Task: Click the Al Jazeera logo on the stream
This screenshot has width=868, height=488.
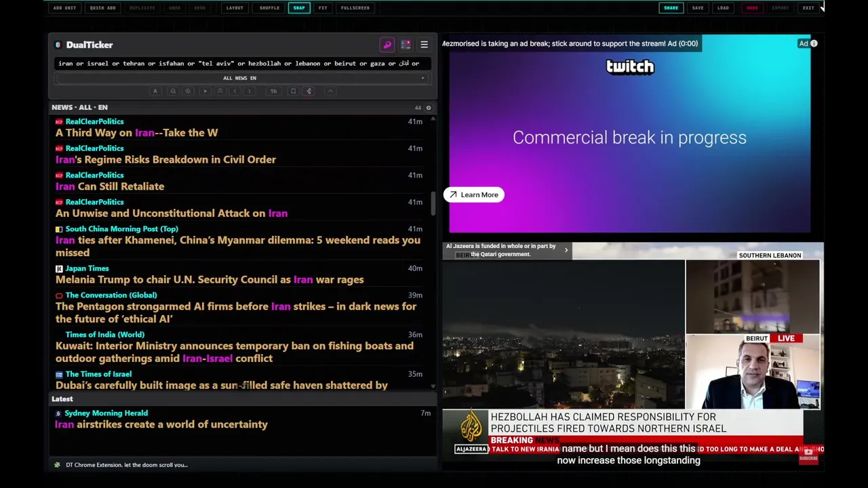Action: (x=471, y=430)
